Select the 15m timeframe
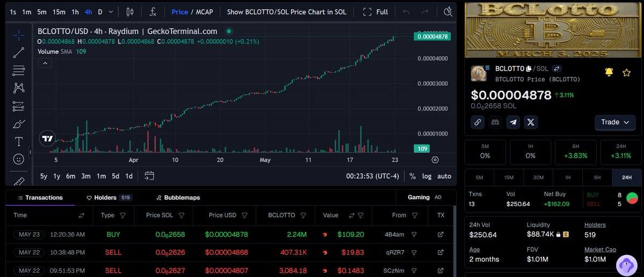 click(59, 12)
